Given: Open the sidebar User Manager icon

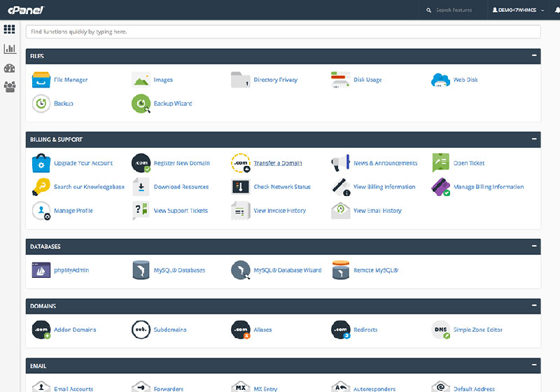Looking at the screenshot, I should [x=10, y=87].
